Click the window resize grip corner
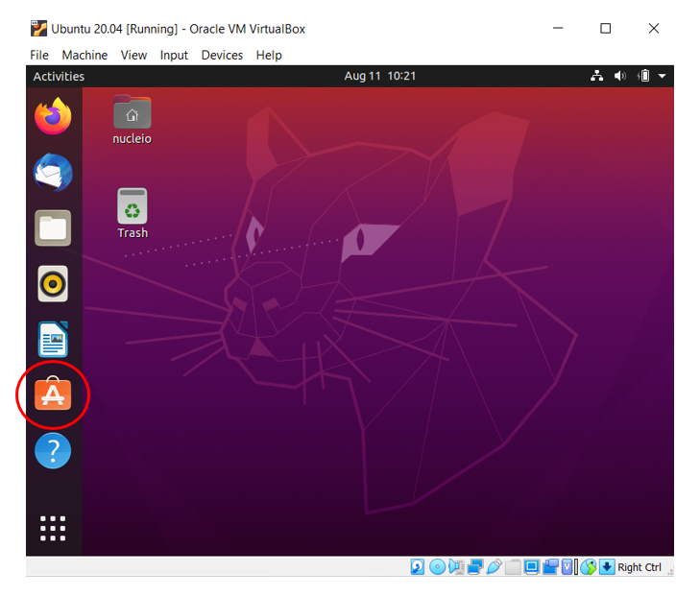Viewport: 700px width, 597px height. 670,571
